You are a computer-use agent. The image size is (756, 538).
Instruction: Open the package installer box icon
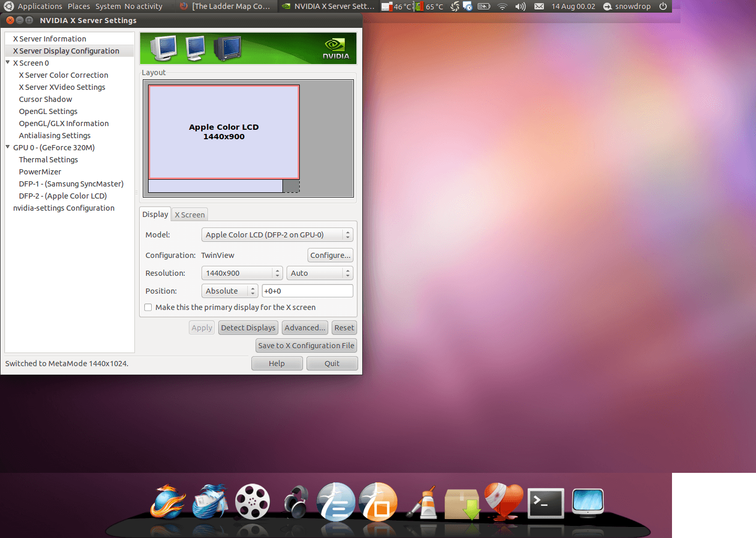point(463,503)
